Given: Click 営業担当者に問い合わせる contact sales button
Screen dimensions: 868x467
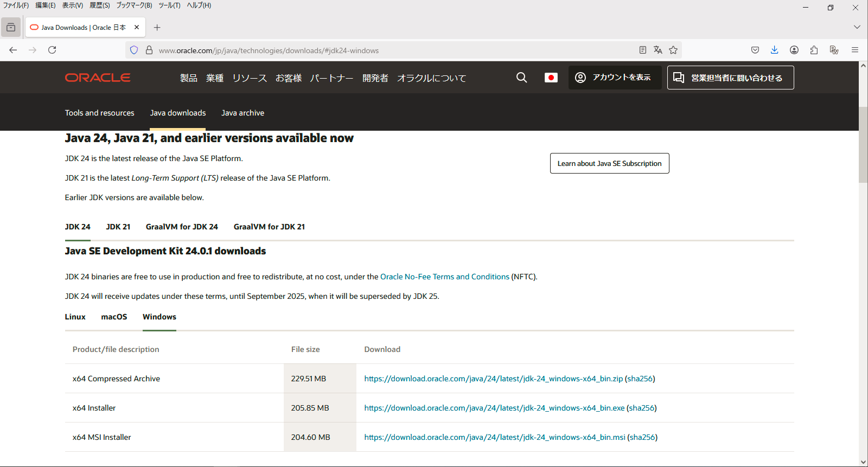Looking at the screenshot, I should [x=731, y=78].
